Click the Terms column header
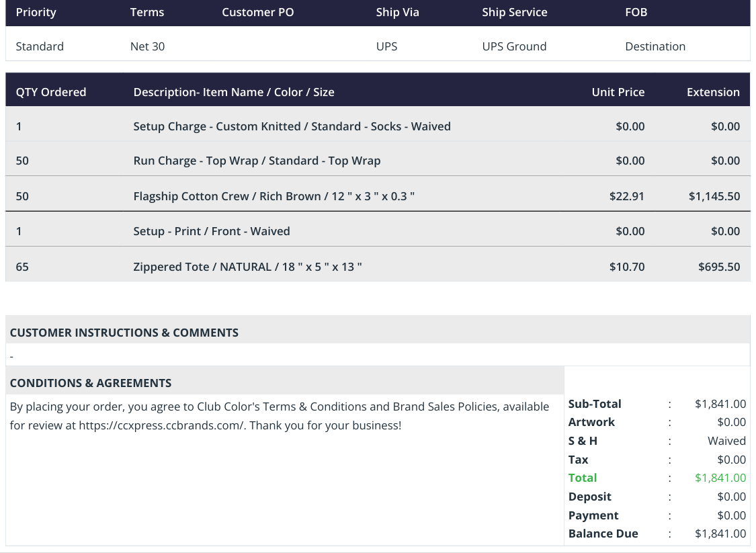The image size is (756, 553). click(147, 12)
